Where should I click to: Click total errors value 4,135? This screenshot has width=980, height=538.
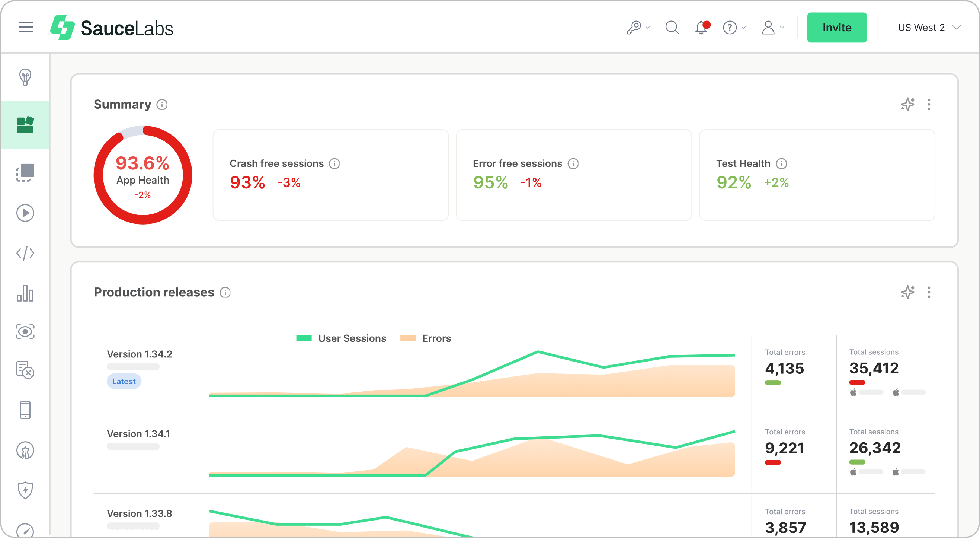[x=784, y=368]
